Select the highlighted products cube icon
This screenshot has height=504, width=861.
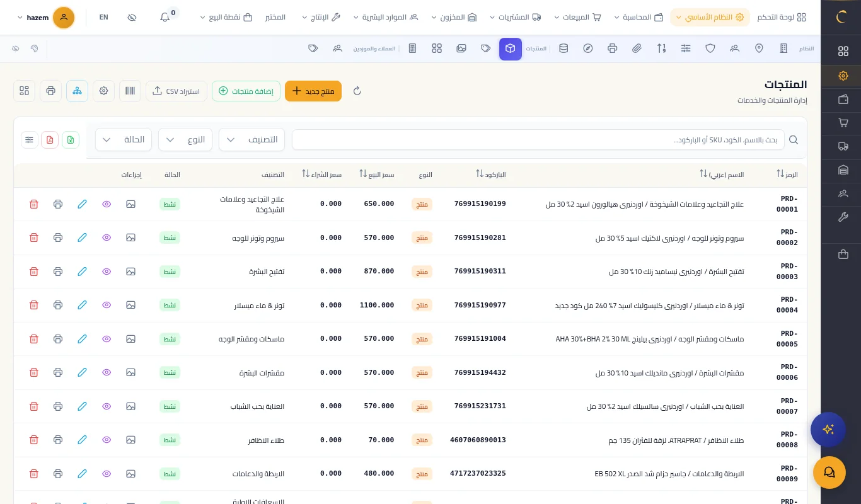click(511, 49)
